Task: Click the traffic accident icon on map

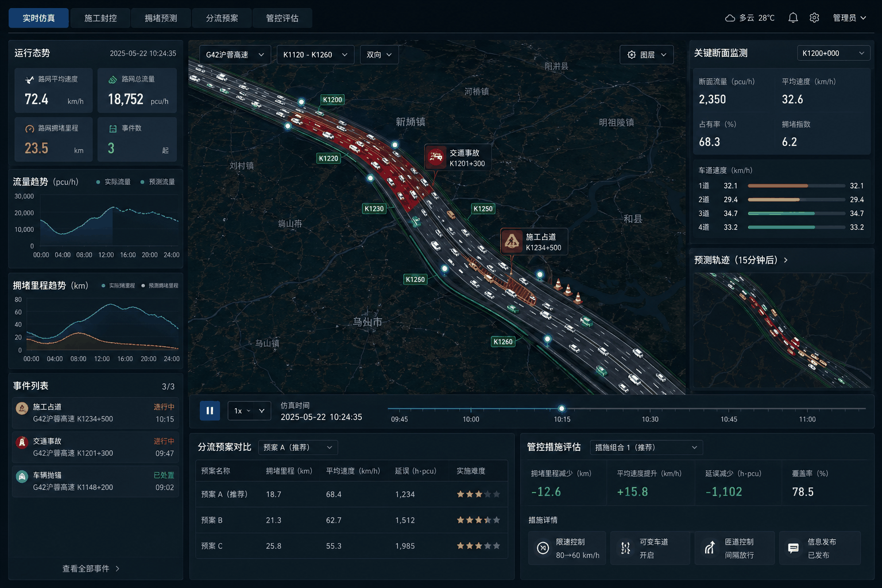Action: [436, 157]
